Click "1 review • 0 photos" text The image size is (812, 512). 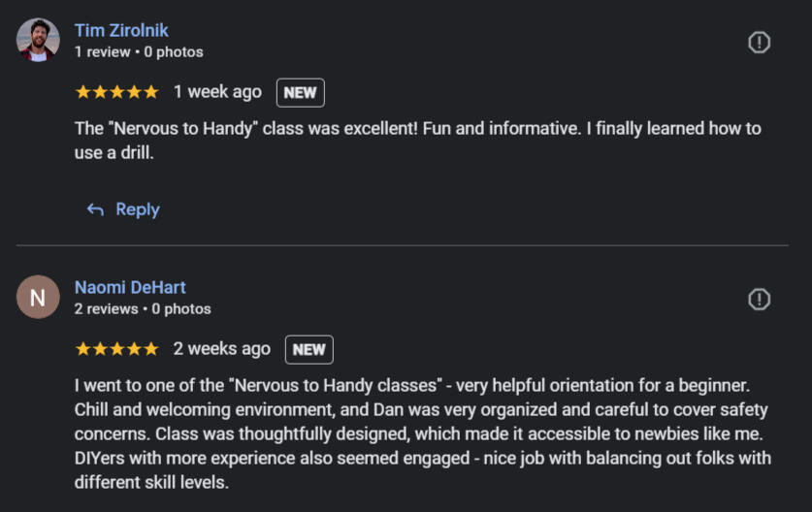139,51
